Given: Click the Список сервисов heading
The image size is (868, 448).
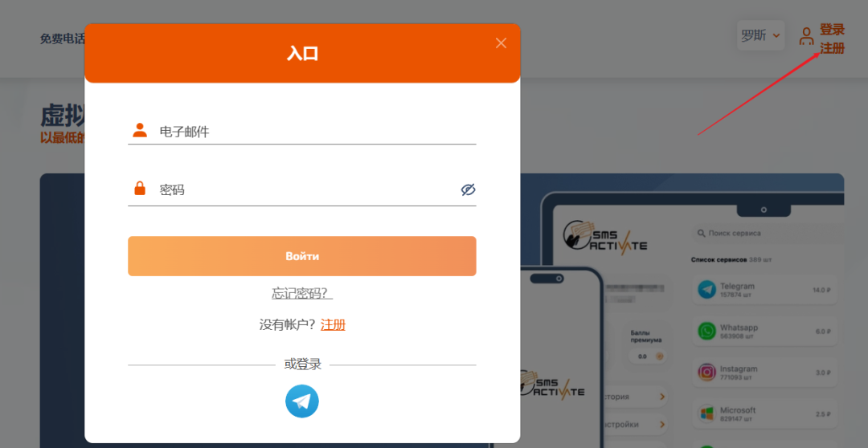Looking at the screenshot, I should [x=719, y=259].
